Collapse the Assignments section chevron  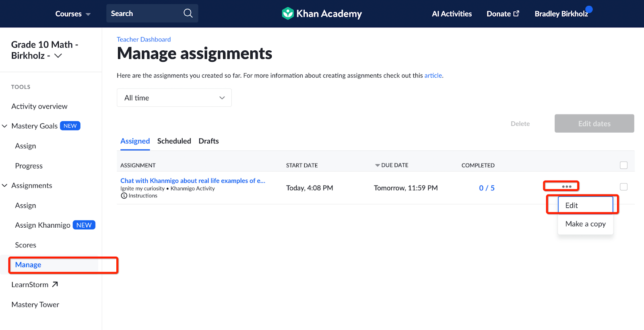tap(5, 185)
